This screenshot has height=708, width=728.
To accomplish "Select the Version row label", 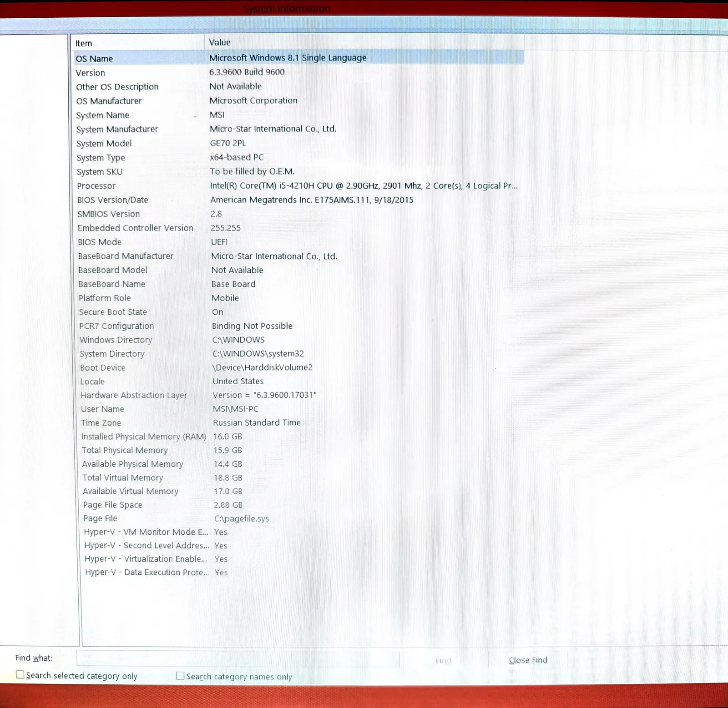I will (91, 73).
